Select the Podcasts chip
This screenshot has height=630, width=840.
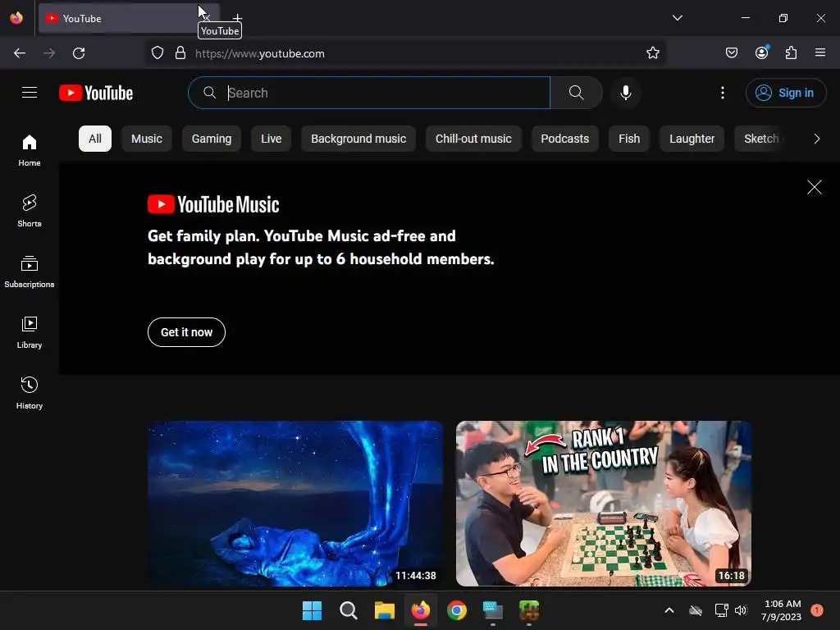pyautogui.click(x=564, y=139)
